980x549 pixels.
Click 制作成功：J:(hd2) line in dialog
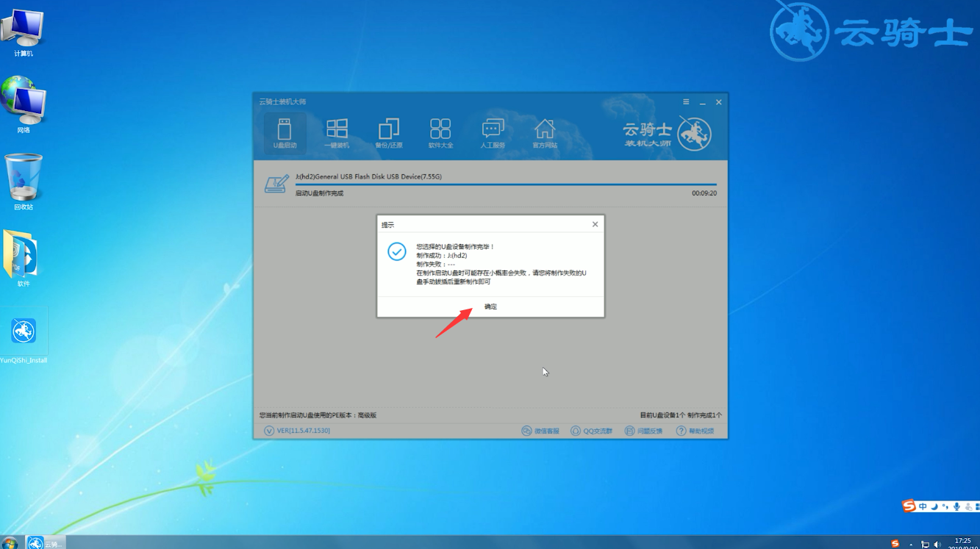[441, 256]
